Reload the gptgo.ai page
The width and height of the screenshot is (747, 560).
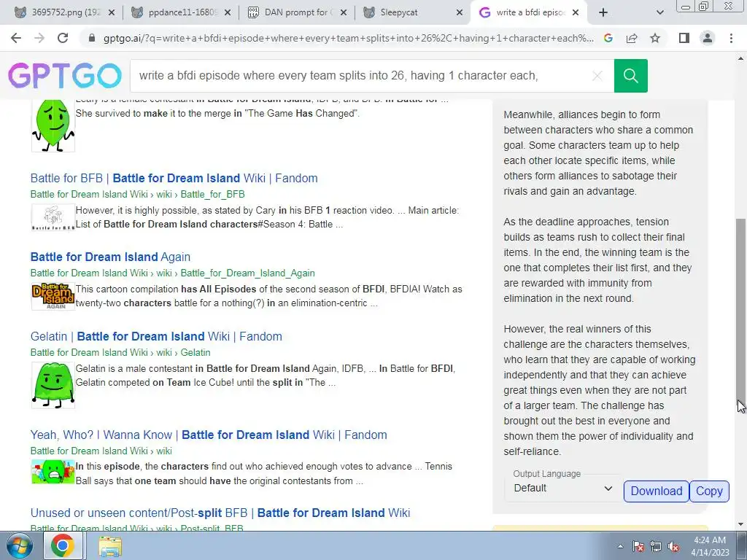(x=63, y=38)
